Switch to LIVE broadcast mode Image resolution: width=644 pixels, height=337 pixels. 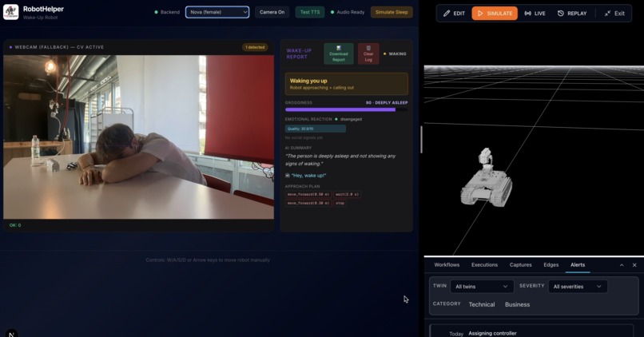click(535, 13)
